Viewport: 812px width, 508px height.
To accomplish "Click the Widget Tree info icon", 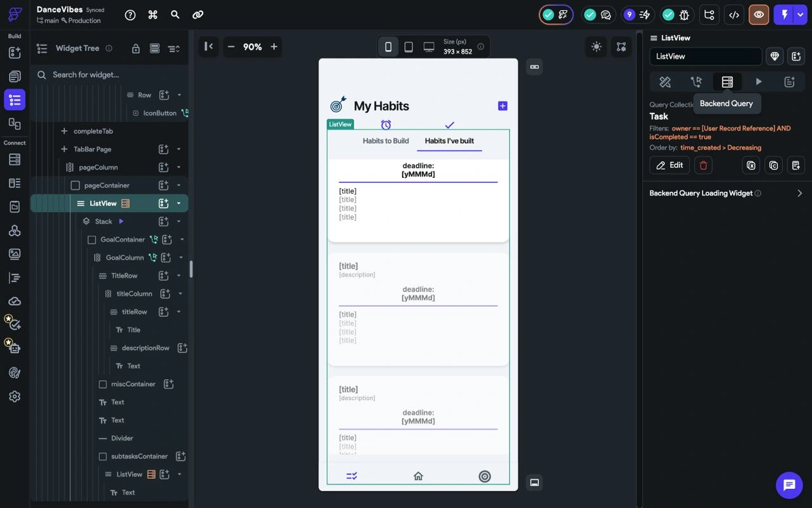I will click(108, 48).
